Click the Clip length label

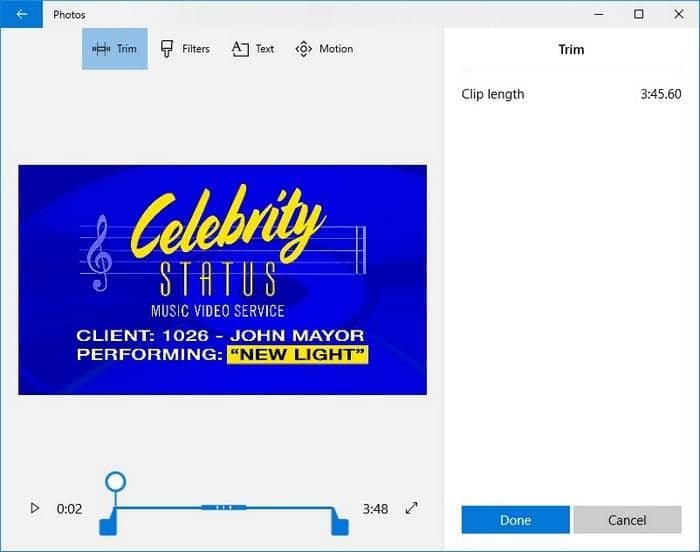coord(493,94)
